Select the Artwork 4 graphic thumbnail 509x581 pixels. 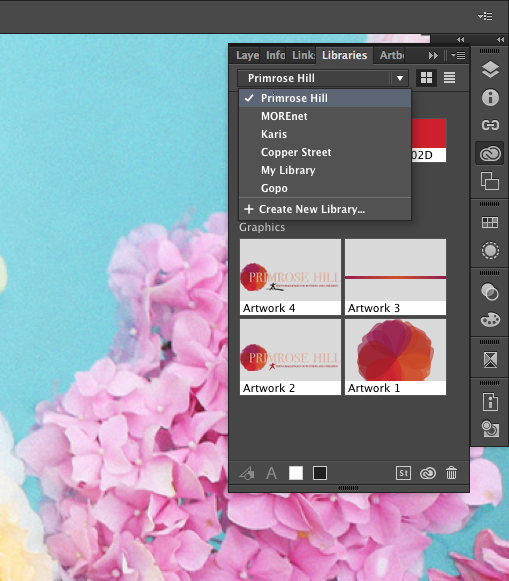click(x=290, y=277)
